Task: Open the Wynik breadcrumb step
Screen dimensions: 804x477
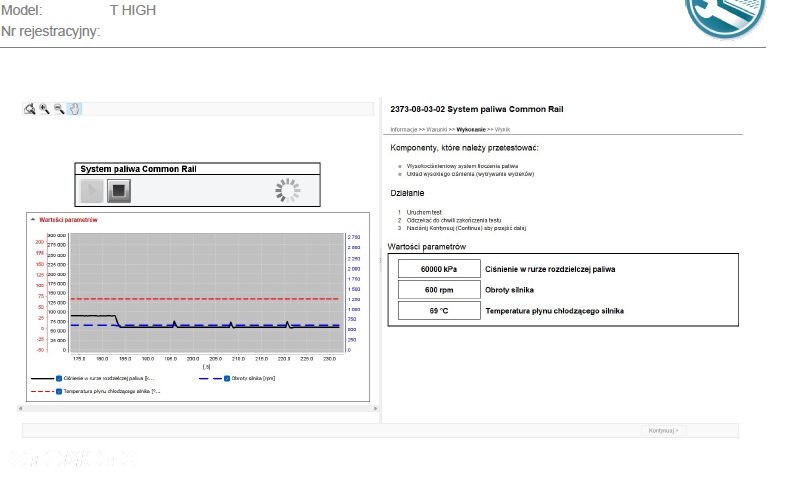Action: 502,130
